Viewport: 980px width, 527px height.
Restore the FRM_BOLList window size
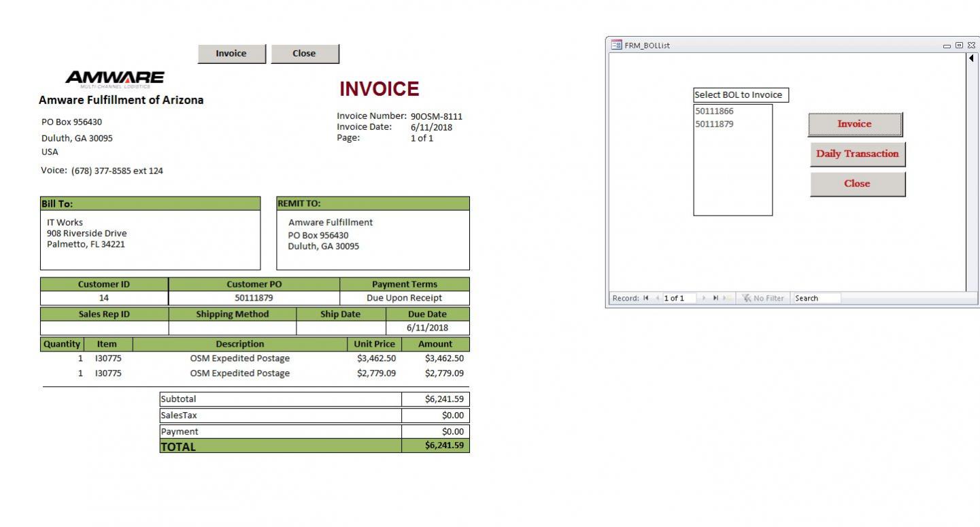coord(960,46)
